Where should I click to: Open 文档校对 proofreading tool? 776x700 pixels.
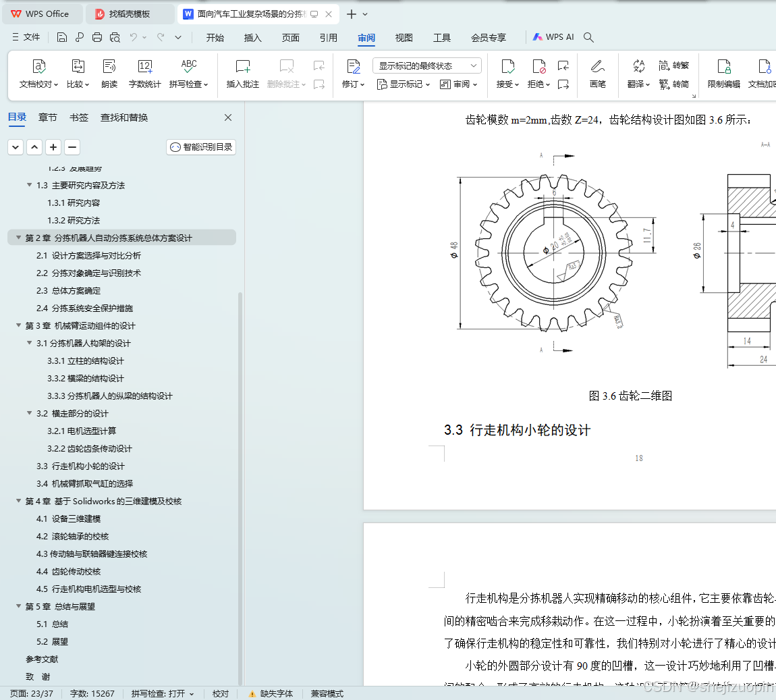point(38,74)
